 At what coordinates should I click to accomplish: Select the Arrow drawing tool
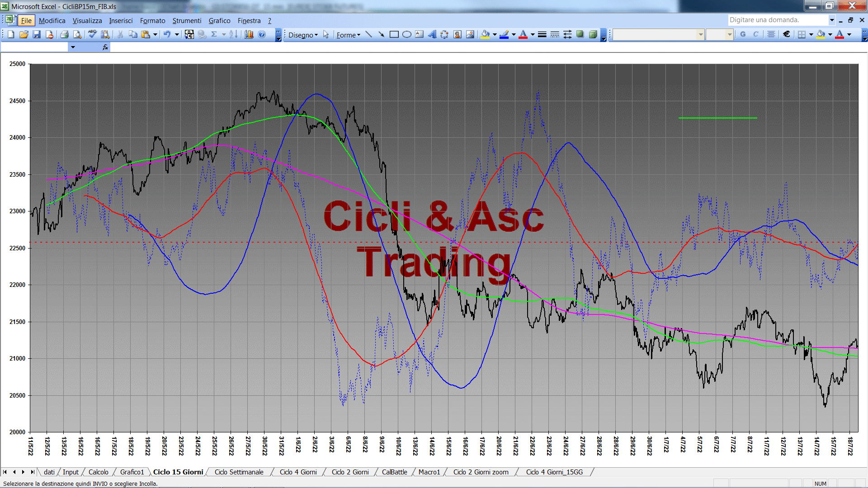(x=381, y=35)
